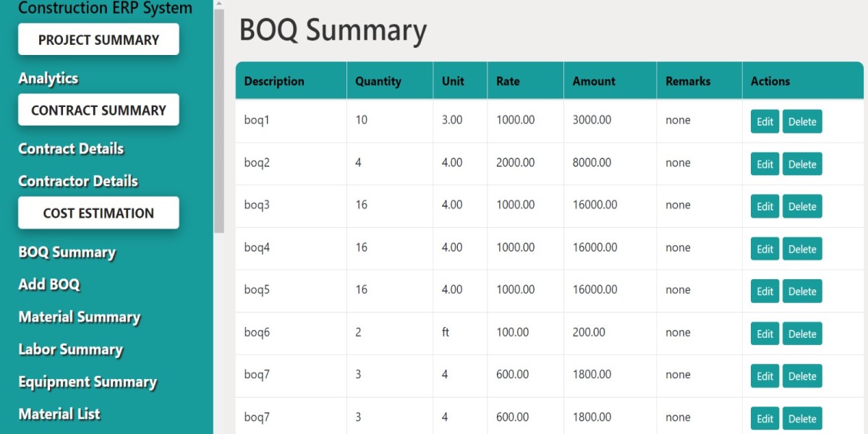This screenshot has height=434, width=868.
Task: Select BOQ Summary in the sidebar
Action: coord(67,252)
